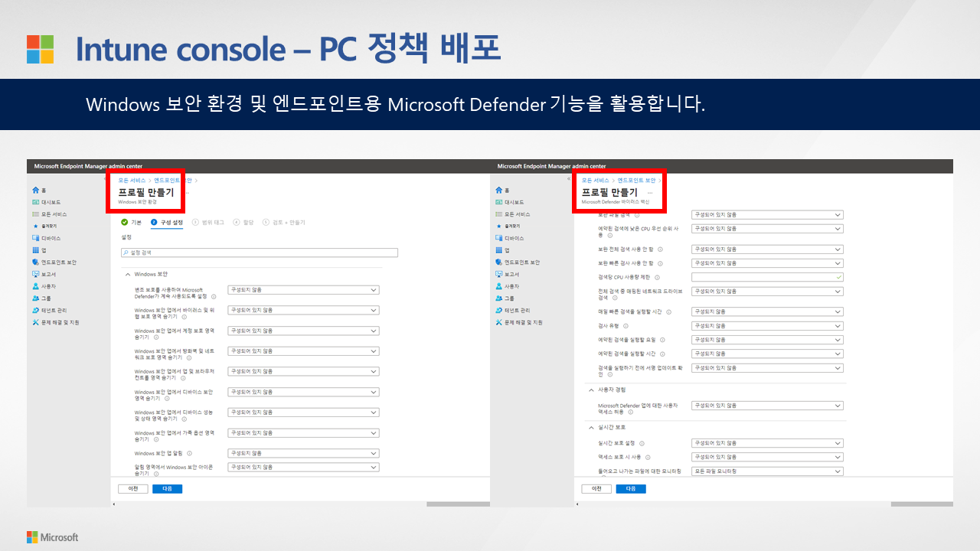The image size is (980, 551).
Task: Open dropdown for 디바이스 보안 영역 숨기기
Action: coord(303,392)
